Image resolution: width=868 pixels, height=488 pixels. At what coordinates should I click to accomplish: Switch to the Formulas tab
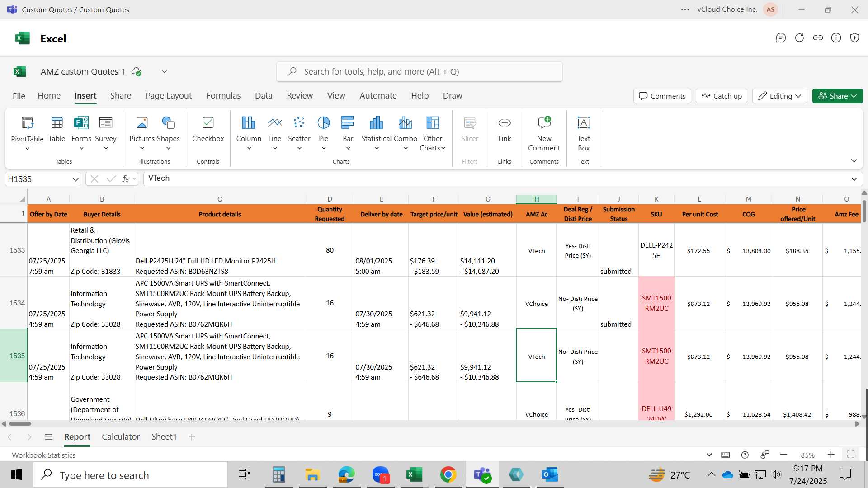[223, 96]
